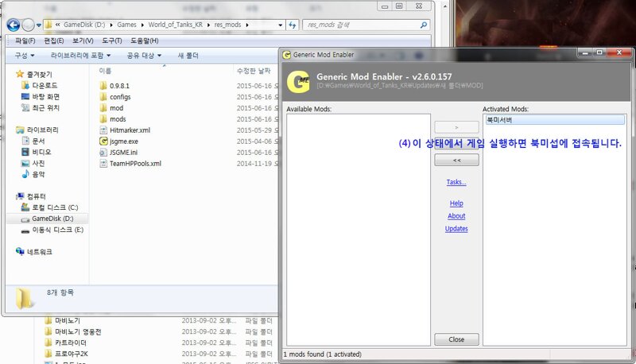Open 사진 library in sidebar
Viewport: 636px width, 364px height.
tap(38, 163)
